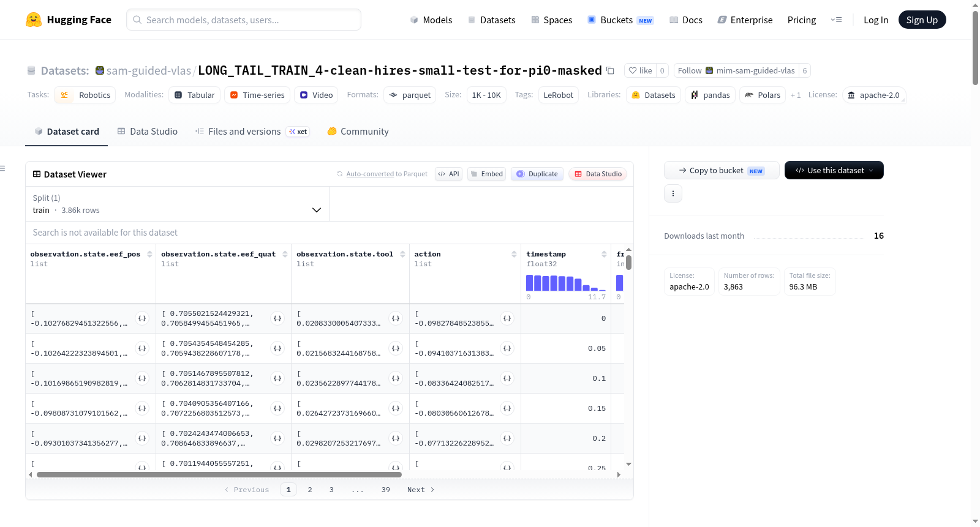Like this dataset
The width and height of the screenshot is (980, 527).
(x=640, y=70)
